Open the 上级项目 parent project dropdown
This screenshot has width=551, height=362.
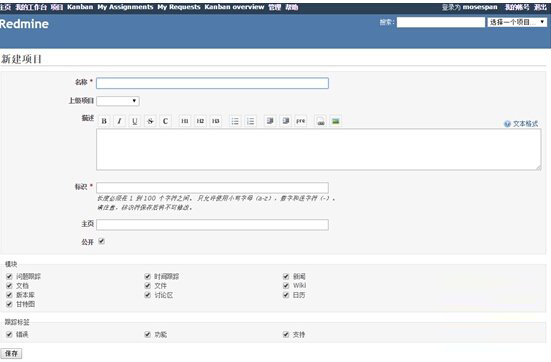tap(118, 101)
